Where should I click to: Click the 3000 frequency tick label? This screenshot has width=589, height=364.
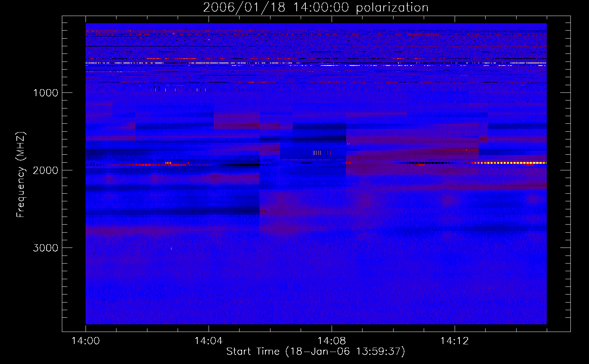[x=46, y=248]
